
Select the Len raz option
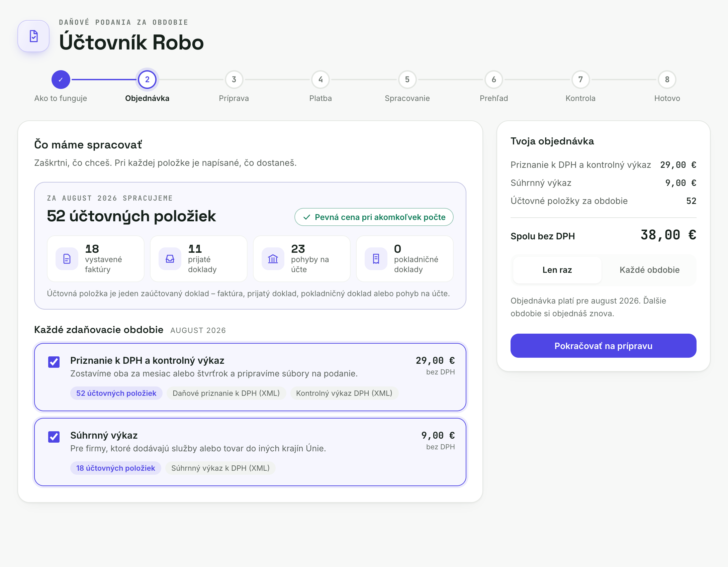tap(557, 270)
